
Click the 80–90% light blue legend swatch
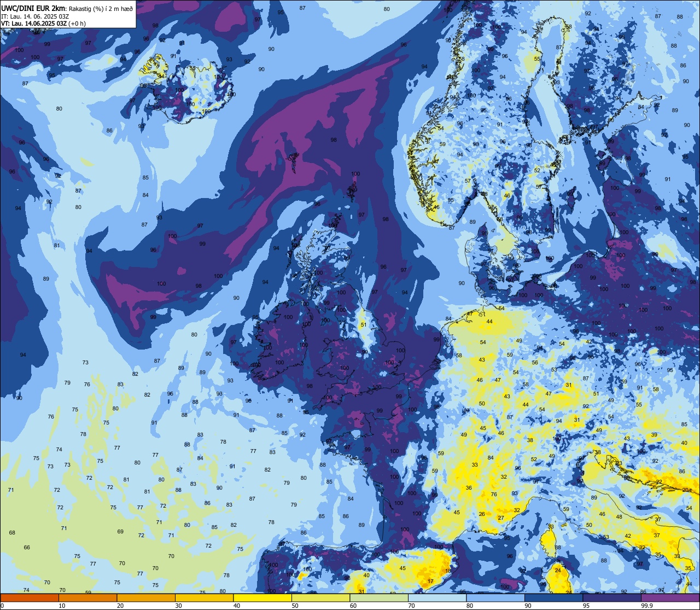coord(495,597)
